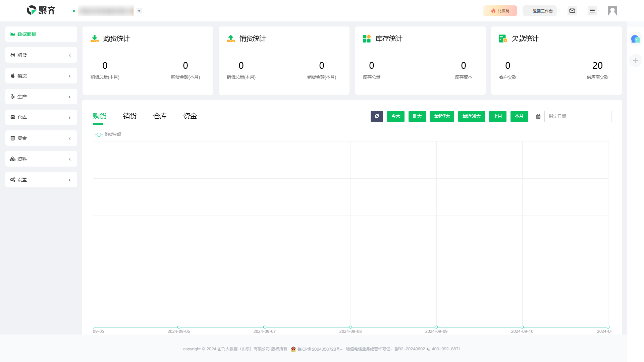The height and width of the screenshot is (362, 644).
Task: Expand the 资料 menu chevron
Action: tap(70, 159)
